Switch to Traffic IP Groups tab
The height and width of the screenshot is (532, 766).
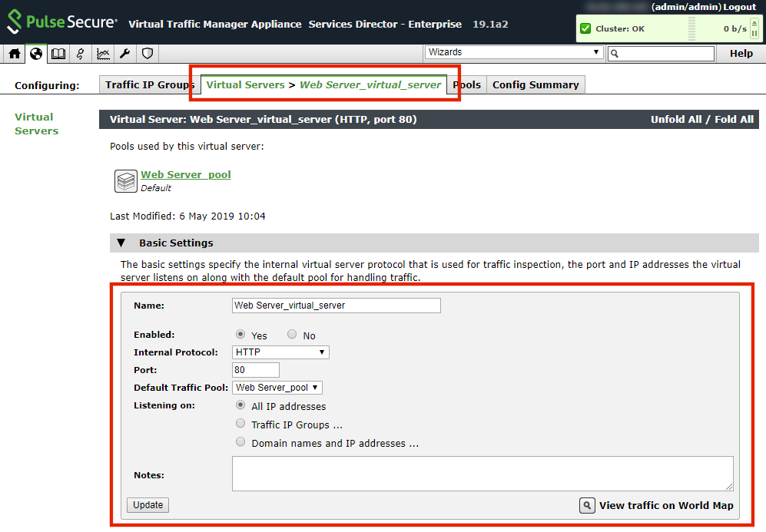(150, 85)
